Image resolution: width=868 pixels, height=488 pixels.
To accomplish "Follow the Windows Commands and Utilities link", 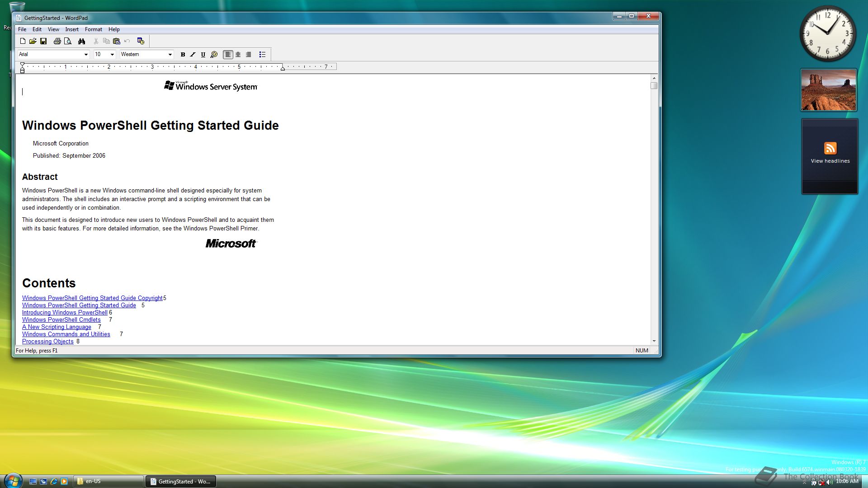I will pos(66,334).
